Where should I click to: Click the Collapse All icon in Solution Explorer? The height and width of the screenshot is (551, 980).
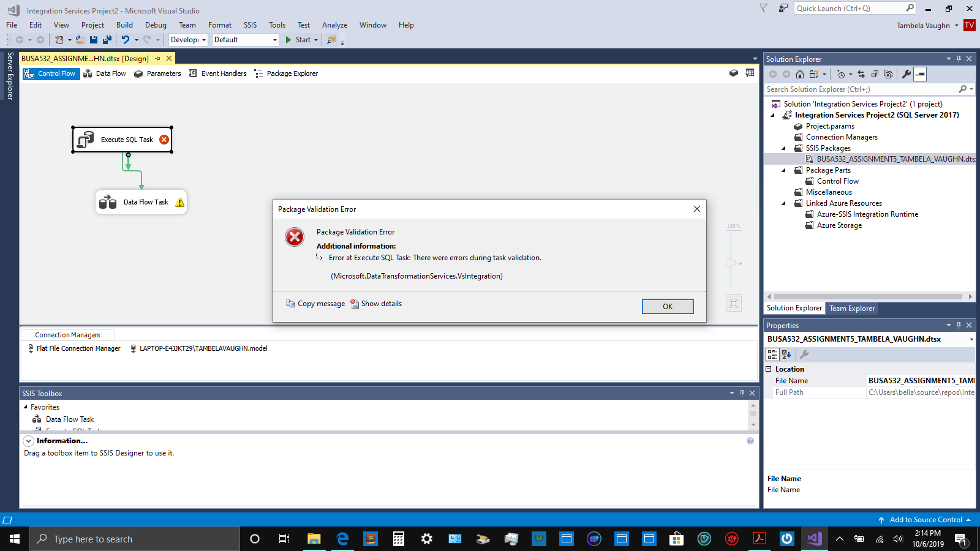tap(875, 74)
